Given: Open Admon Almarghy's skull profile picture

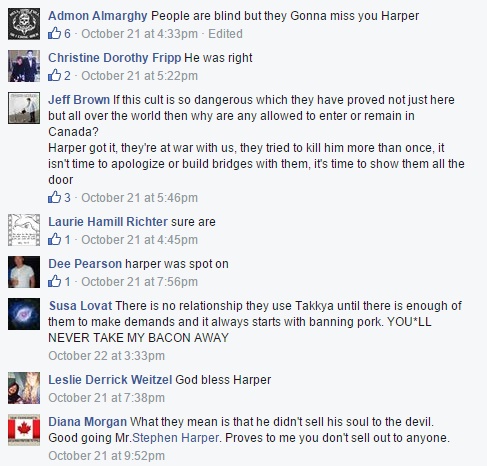Looking at the screenshot, I should pos(24,24).
